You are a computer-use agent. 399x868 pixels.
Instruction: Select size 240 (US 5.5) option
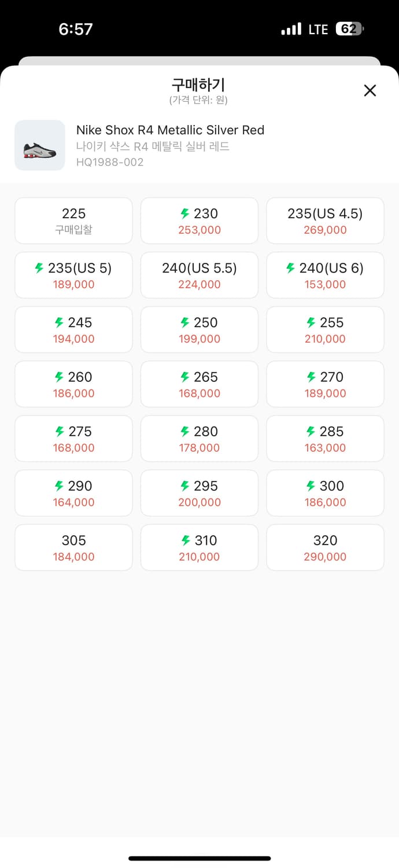[199, 275]
